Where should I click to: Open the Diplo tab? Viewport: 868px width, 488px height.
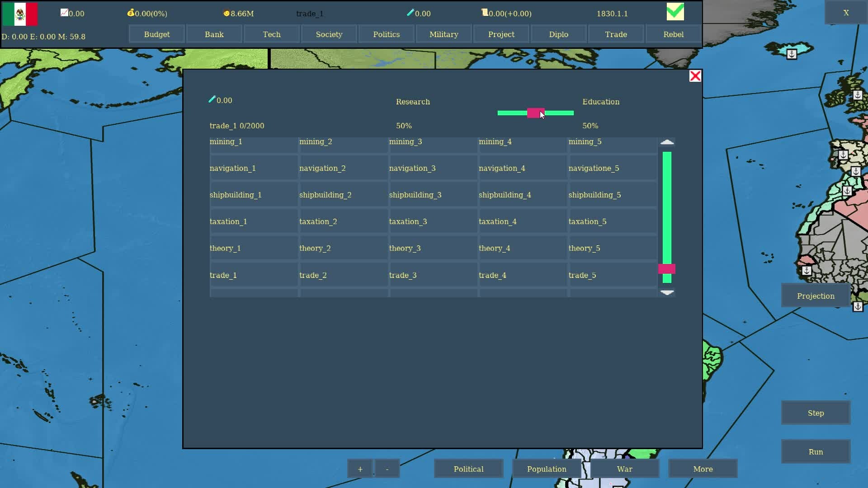[558, 34]
